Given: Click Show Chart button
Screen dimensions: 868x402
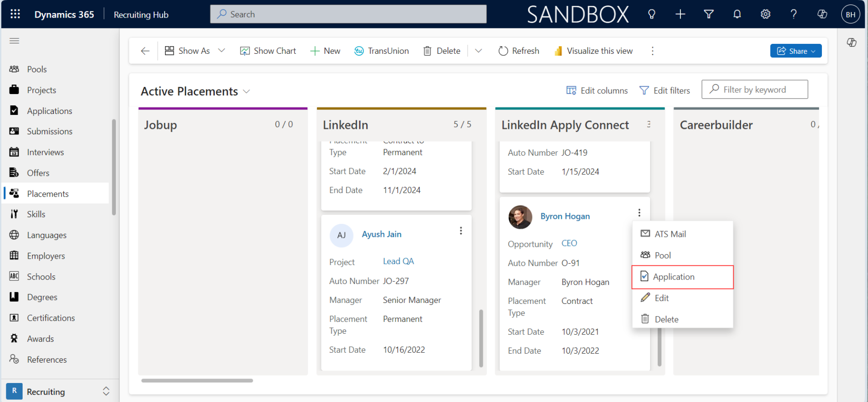Looking at the screenshot, I should click(x=268, y=51).
